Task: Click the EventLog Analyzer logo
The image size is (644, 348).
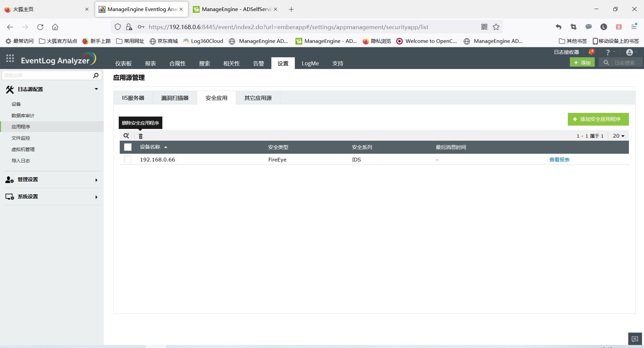Action: pos(58,59)
